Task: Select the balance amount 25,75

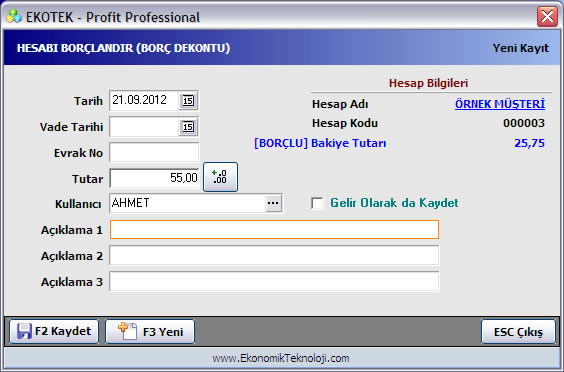Action: (x=529, y=143)
